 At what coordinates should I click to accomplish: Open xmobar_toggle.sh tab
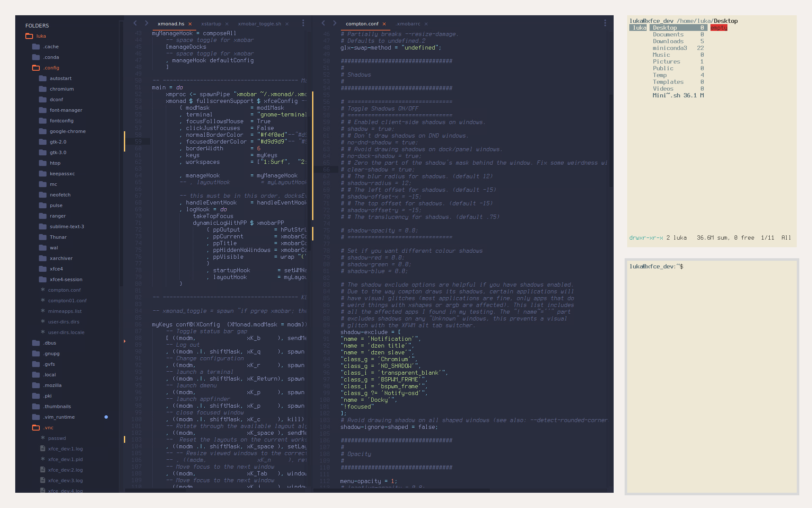[259, 24]
